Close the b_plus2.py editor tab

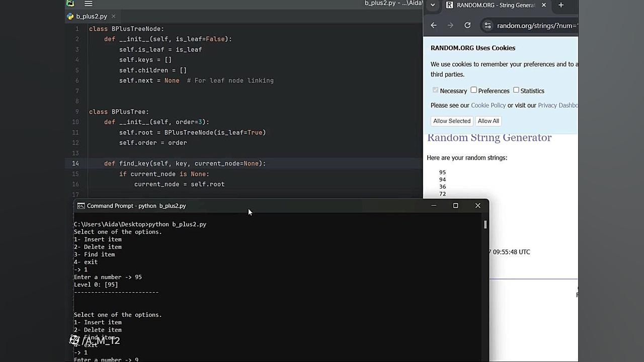[x=114, y=16]
